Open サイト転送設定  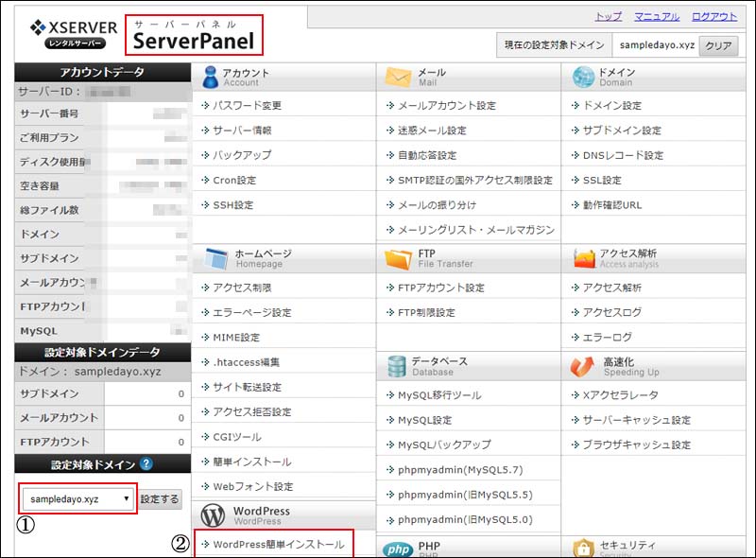[x=248, y=387]
